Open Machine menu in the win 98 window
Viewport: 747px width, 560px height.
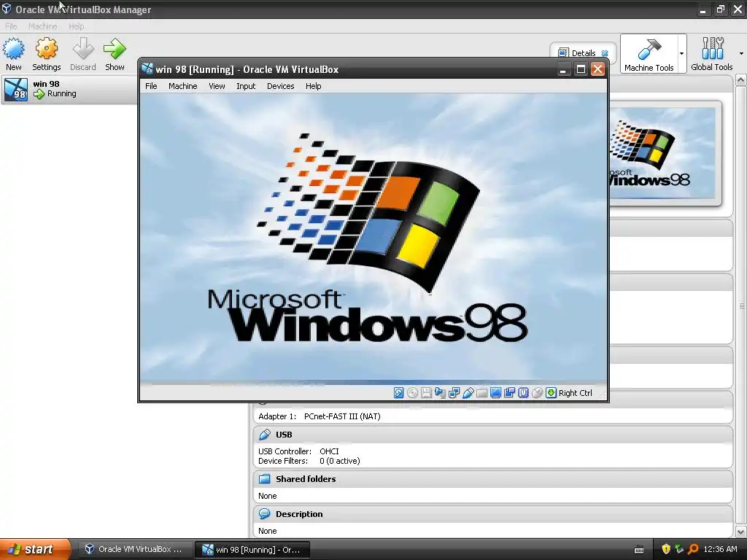pos(183,86)
